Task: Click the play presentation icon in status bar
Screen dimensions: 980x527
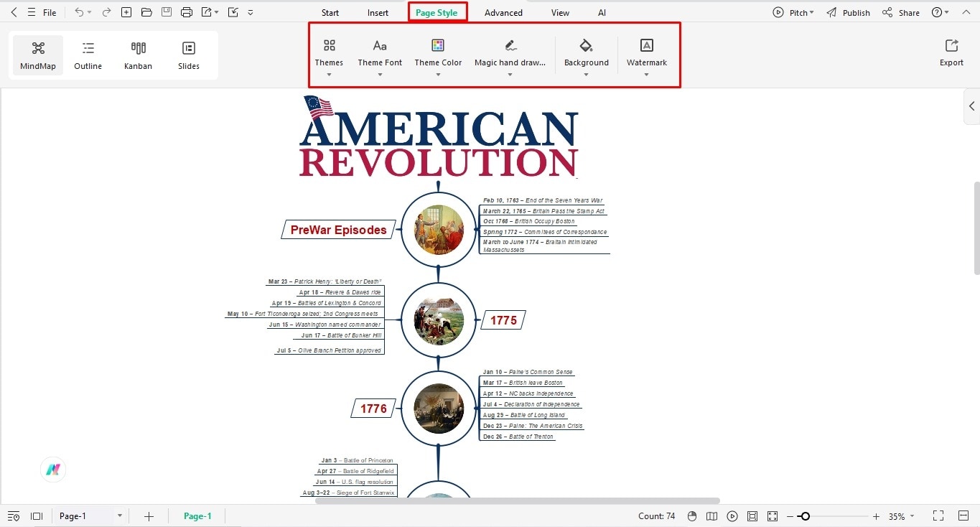Action: tap(732, 516)
